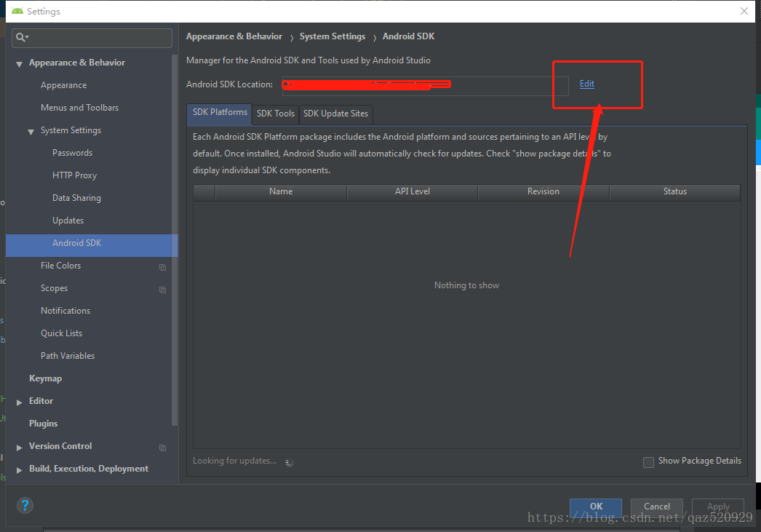Click the Android SDK Location field

(425, 85)
